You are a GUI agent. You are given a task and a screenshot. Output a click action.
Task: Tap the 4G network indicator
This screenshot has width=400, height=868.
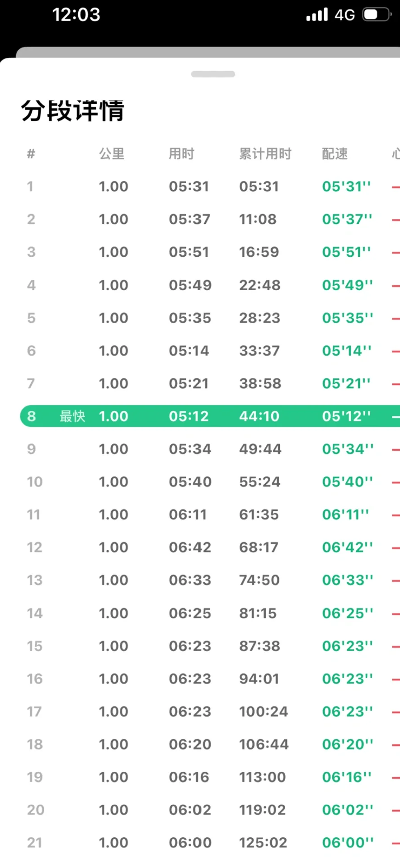344,15
